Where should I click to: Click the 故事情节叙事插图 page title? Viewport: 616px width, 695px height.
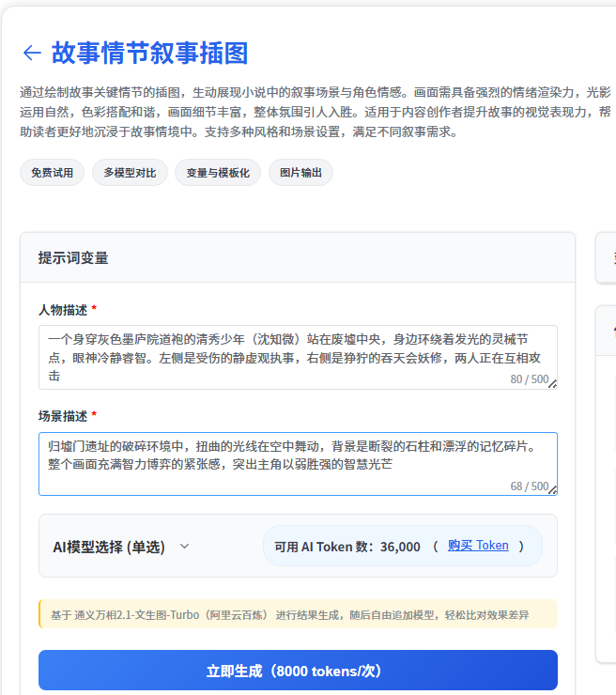[x=149, y=53]
